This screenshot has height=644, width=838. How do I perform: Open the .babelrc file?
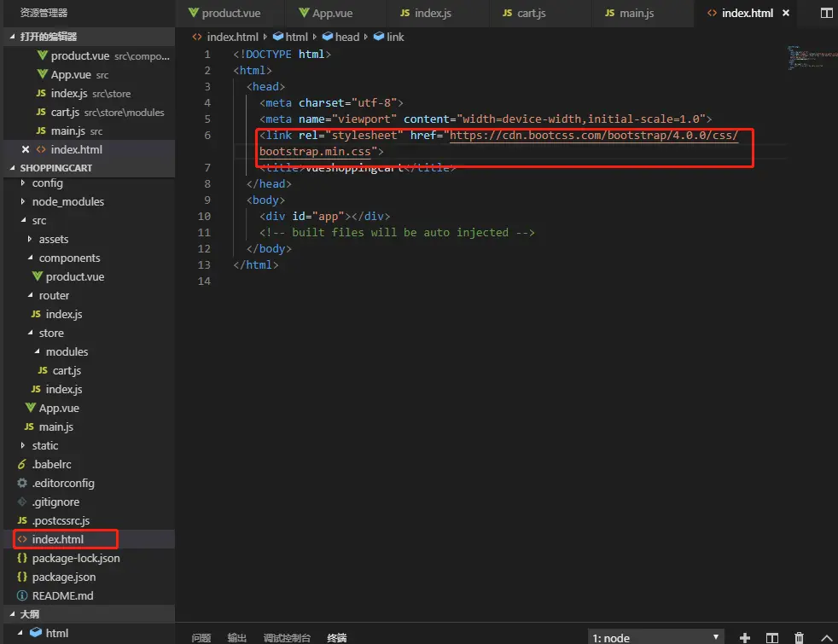click(x=89, y=464)
